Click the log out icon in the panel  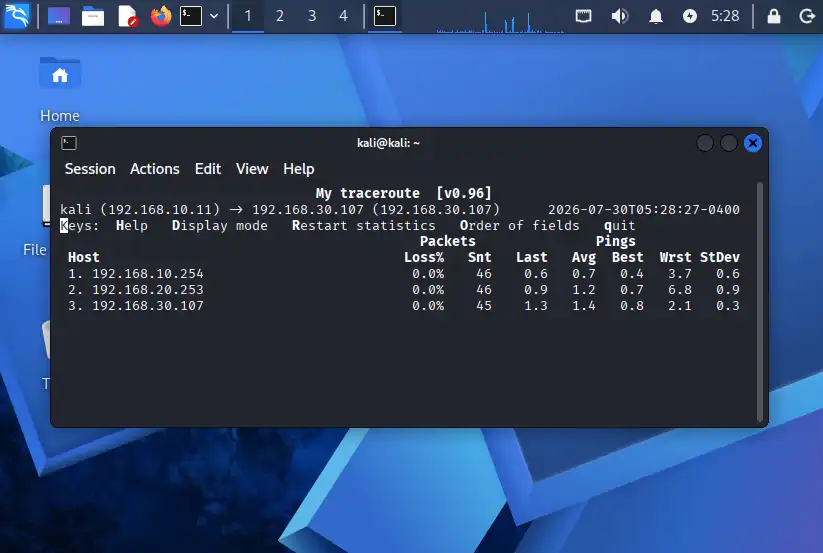tap(807, 16)
